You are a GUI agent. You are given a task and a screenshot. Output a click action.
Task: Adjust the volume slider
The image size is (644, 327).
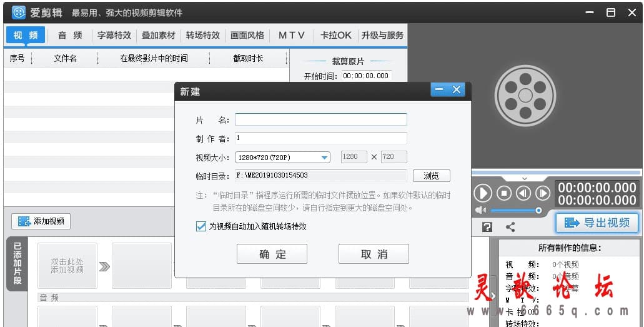point(516,211)
